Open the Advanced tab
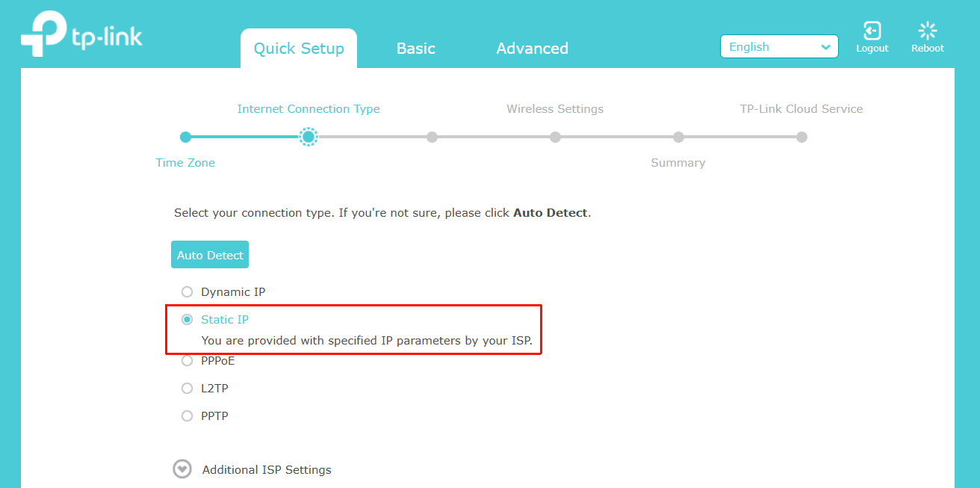The image size is (980, 488). click(532, 48)
